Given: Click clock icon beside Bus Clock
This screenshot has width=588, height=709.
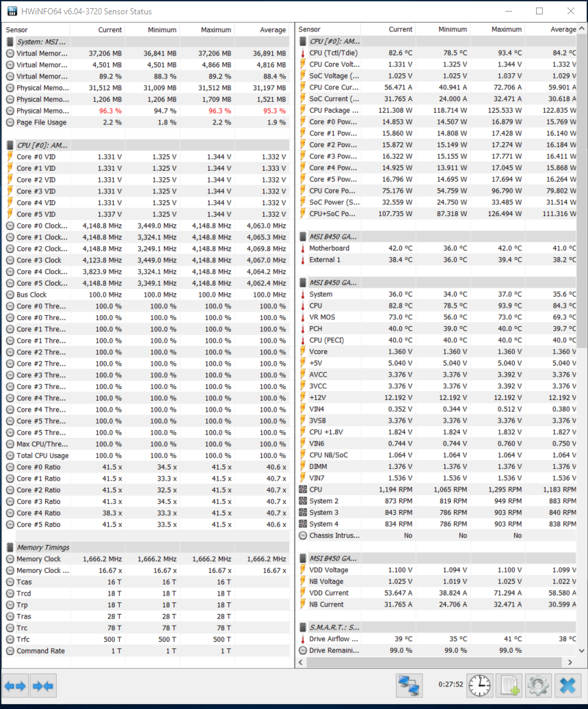Looking at the screenshot, I should (10, 295).
